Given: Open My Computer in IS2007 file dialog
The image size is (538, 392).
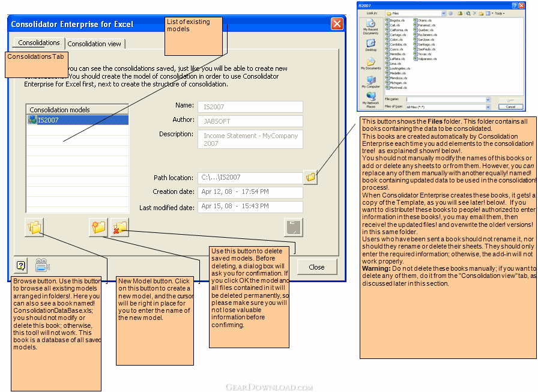Looking at the screenshot, I should point(371,82).
